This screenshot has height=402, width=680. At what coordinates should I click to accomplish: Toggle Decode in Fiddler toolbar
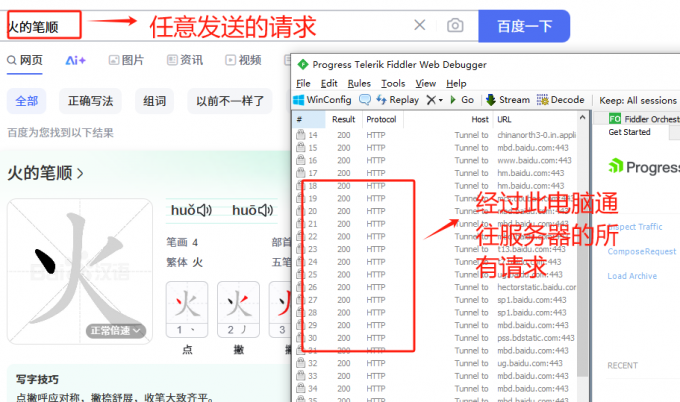click(561, 100)
